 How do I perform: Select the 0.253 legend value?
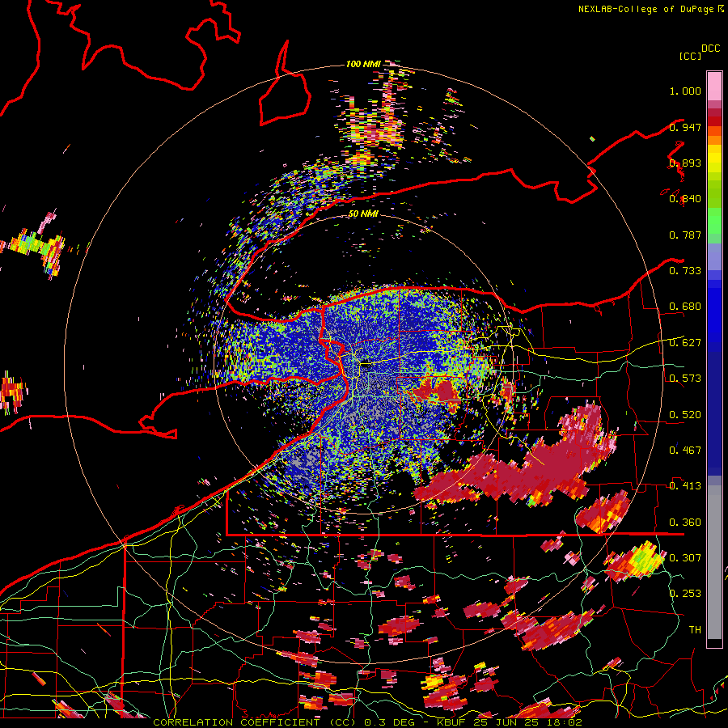pos(685,594)
